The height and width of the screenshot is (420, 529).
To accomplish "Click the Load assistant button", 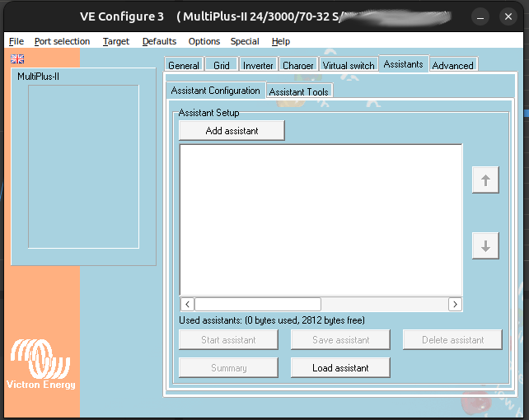I will click(340, 368).
